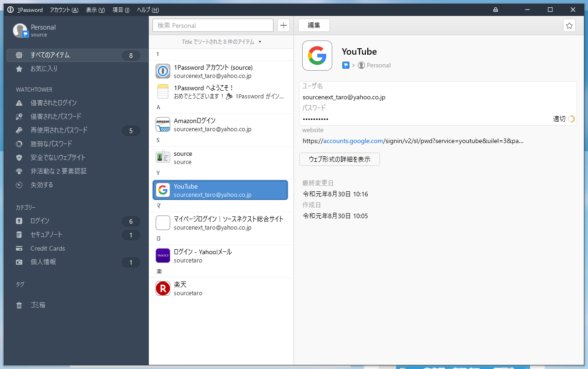The image size is (588, 369).
Task: Click the Personal vault name in breadcrumb
Action: point(379,65)
